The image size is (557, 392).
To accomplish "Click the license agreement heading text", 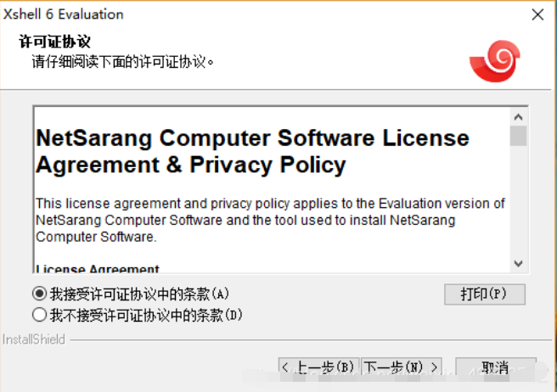I will click(x=252, y=151).
